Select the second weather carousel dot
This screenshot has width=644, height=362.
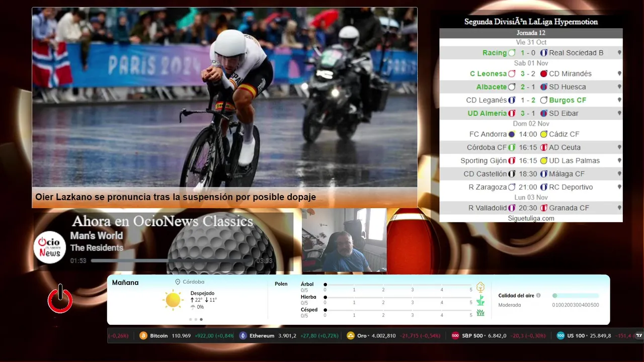(x=196, y=319)
